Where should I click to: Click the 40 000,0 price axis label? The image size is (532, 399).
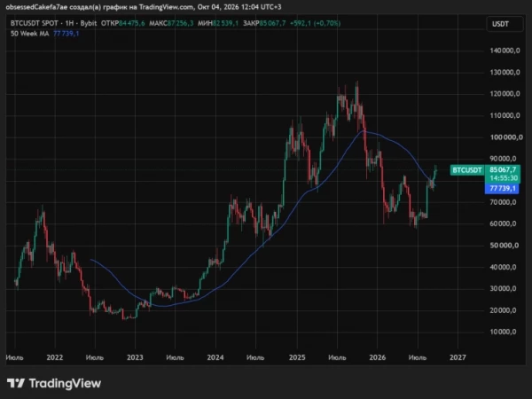503,267
